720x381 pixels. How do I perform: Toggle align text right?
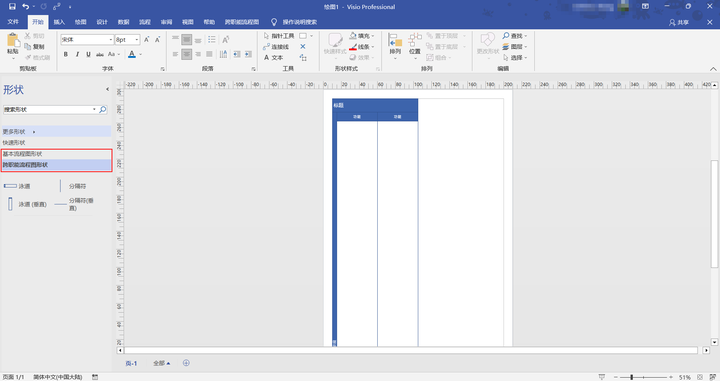point(198,54)
